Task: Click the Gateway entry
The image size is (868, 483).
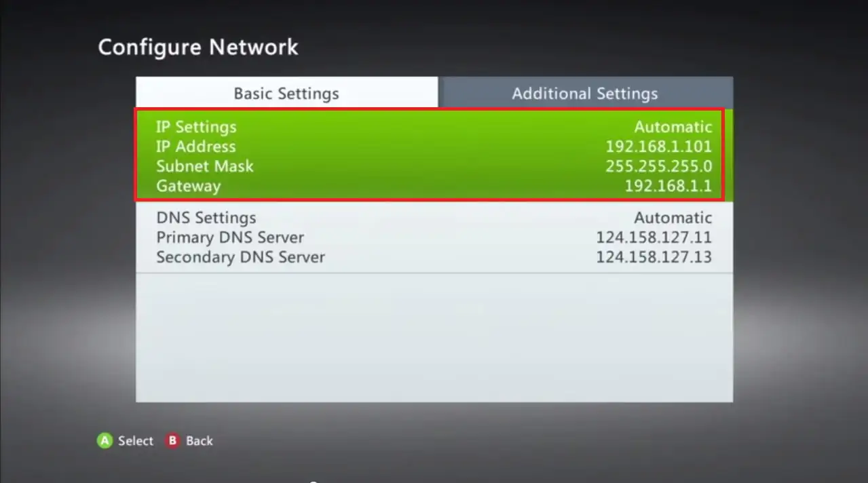Action: 188,186
